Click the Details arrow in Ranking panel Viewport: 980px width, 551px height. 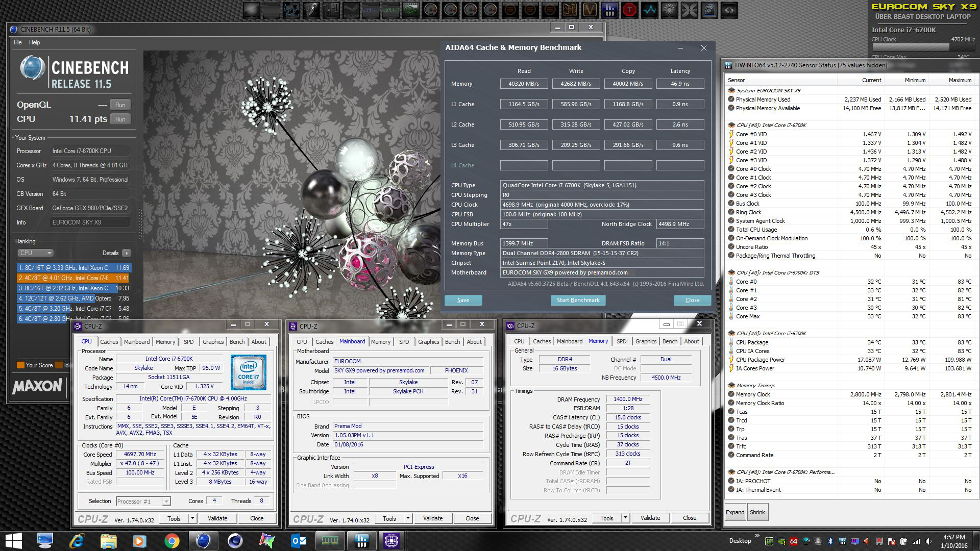click(x=127, y=253)
